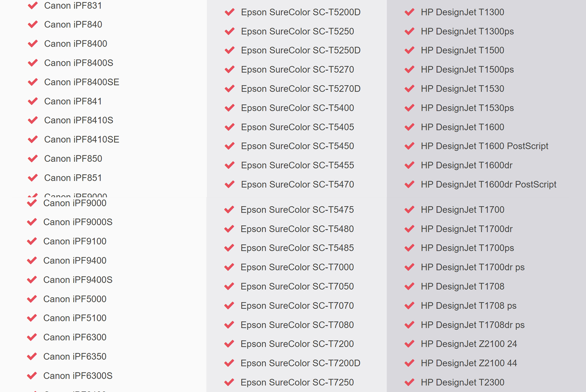Click the checkmark beside HP DesignJet T1700
586x392 pixels.
pyautogui.click(x=409, y=210)
